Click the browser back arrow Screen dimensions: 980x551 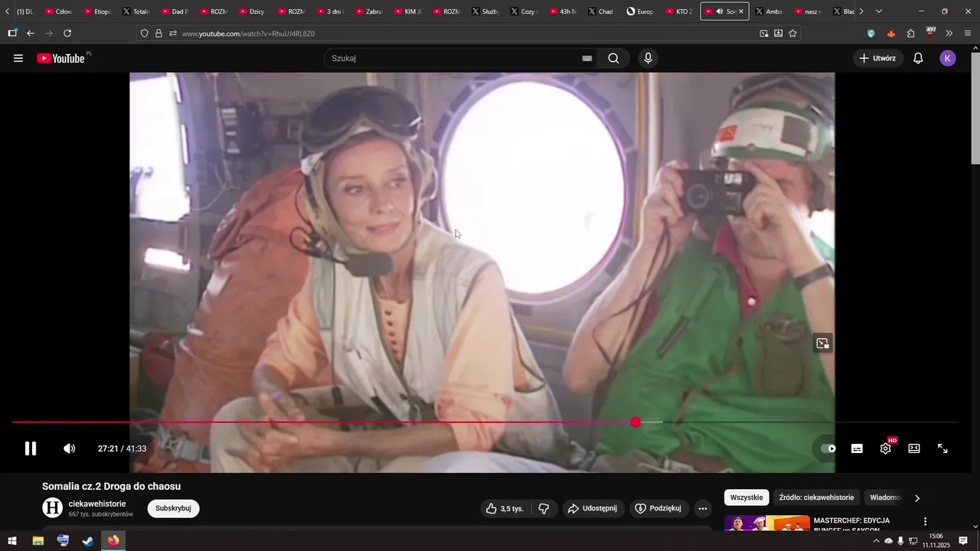[x=31, y=33]
